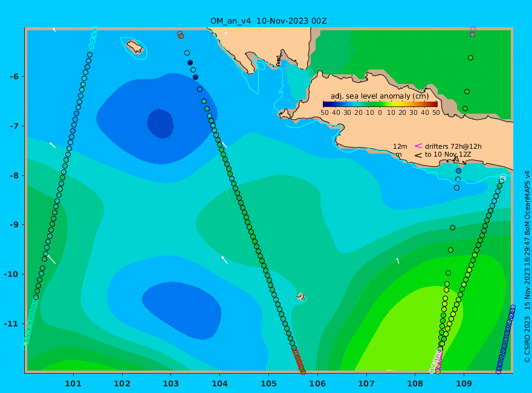
Task: Click longitude axis label 107
Action: click(366, 383)
